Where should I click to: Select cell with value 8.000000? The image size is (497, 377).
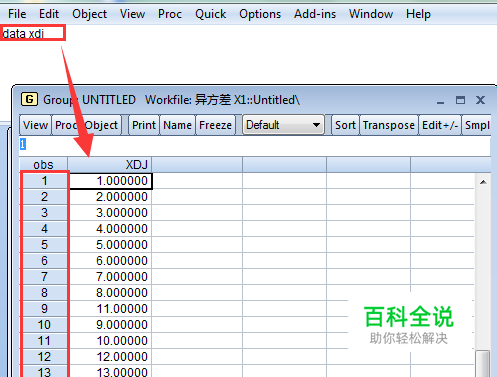110,293
